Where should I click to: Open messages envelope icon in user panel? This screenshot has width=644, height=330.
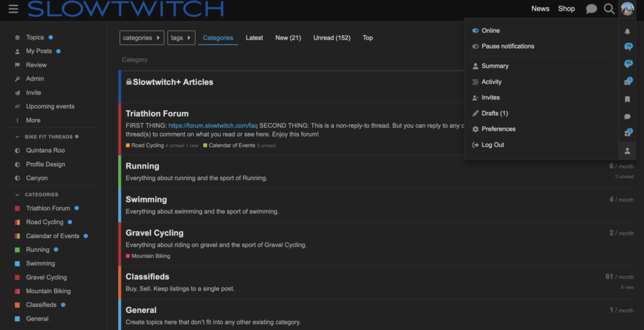pyautogui.click(x=627, y=81)
